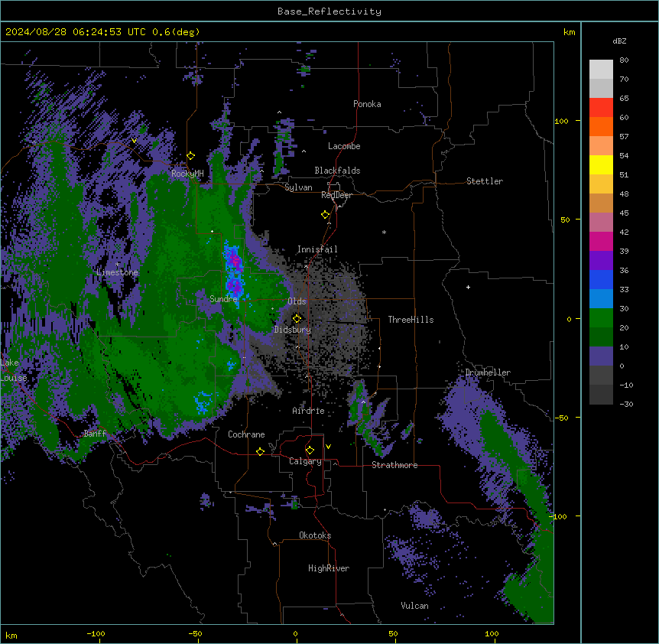Click the Lacombe city label
This screenshot has width=659, height=644.
pos(344,146)
